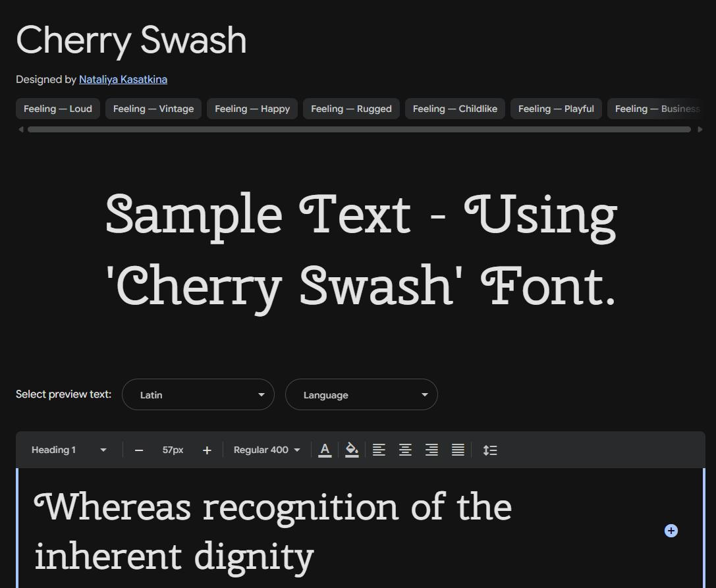
Task: Open the Language dropdown
Action: [x=362, y=394]
